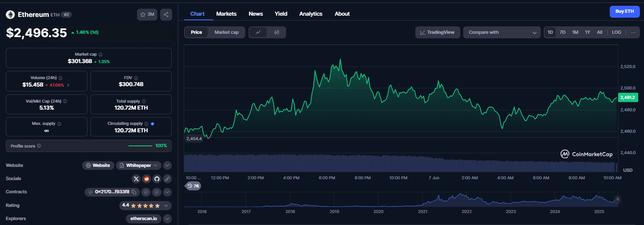Open the Reddit social icon
644x225 pixels.
point(147,179)
